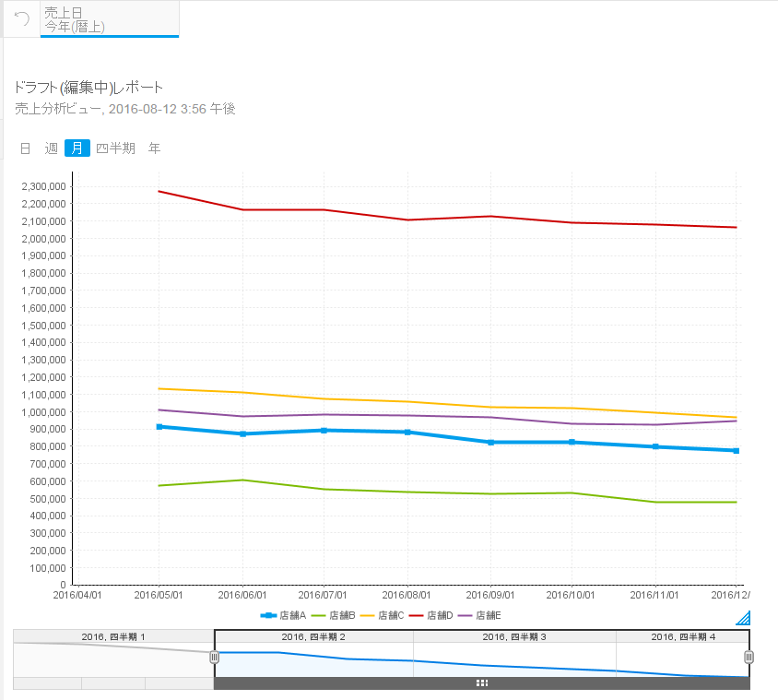
Task: Click the 2016/06/01 x-axis label
Action: click(x=242, y=595)
